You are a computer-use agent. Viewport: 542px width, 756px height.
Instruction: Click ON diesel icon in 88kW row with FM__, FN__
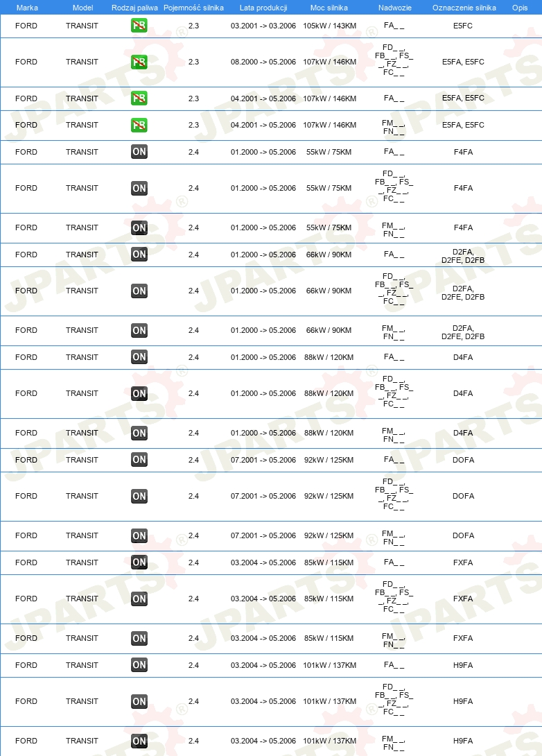[139, 433]
